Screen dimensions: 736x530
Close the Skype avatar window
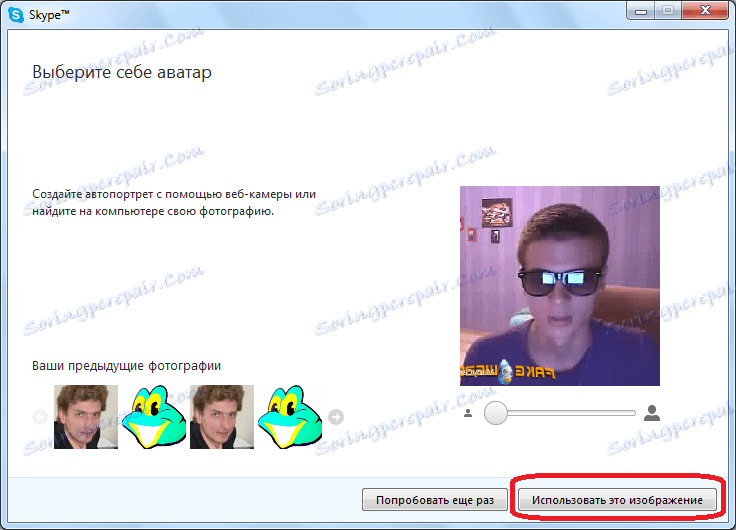705,11
